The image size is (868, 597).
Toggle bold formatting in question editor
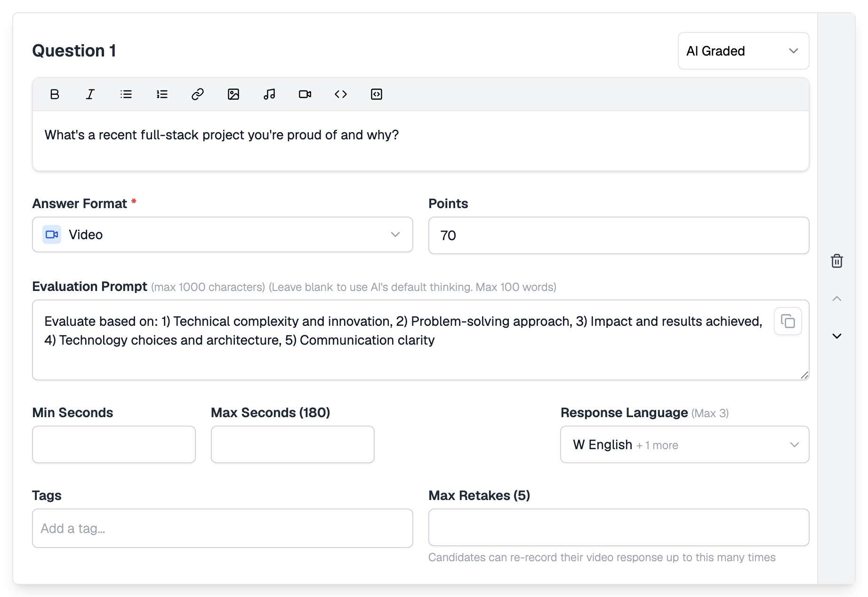55,94
